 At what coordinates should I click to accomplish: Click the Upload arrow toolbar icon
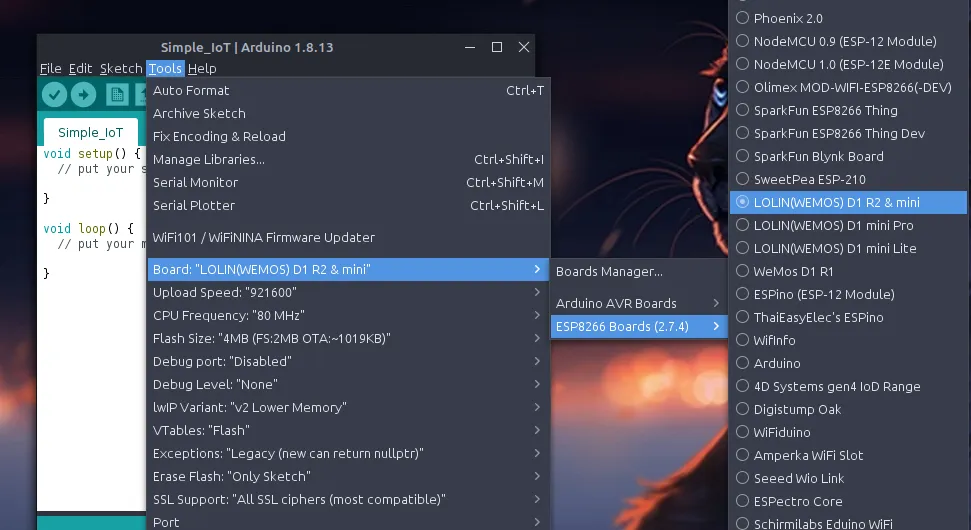pyautogui.click(x=84, y=95)
